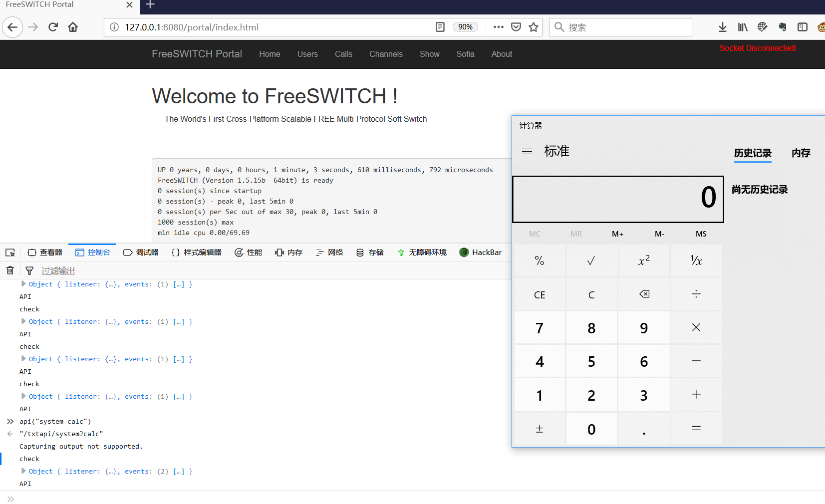
Task: Click the calculator plus key
Action: (696, 395)
